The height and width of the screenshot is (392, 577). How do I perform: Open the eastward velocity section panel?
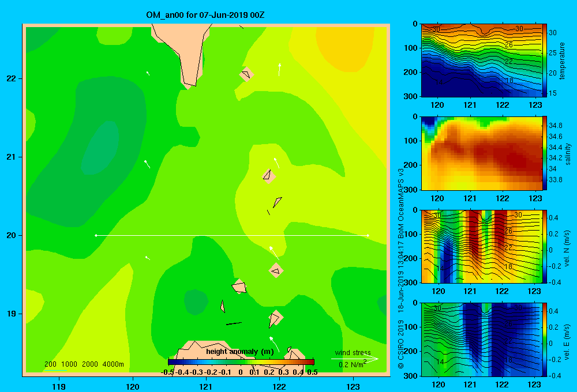481,340
